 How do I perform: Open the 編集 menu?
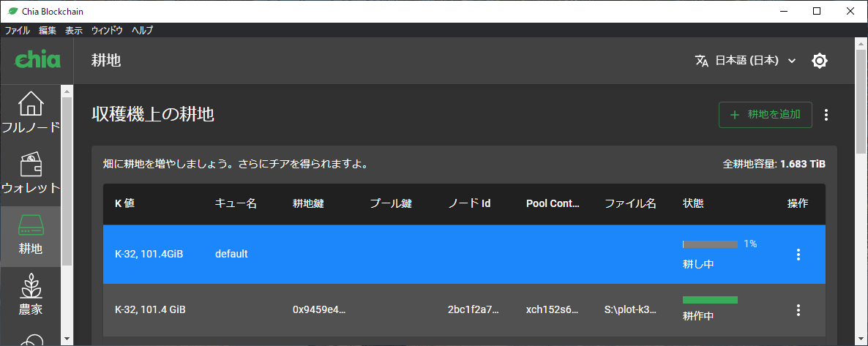pos(48,31)
